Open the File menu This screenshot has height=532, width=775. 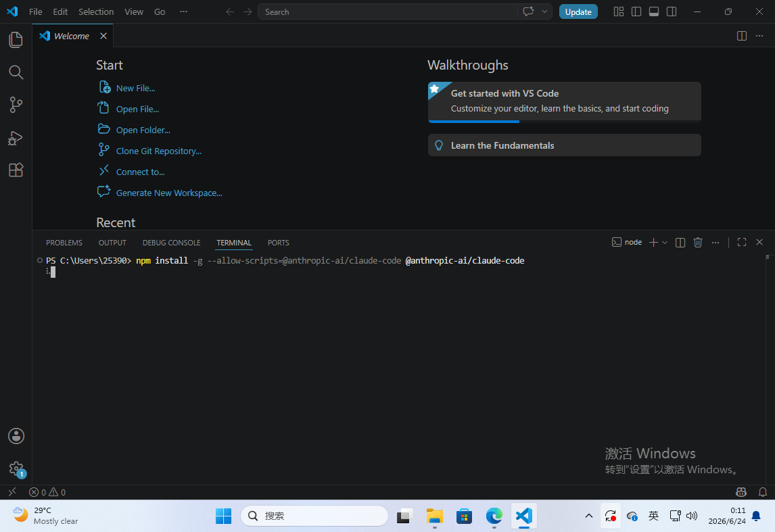click(36, 11)
